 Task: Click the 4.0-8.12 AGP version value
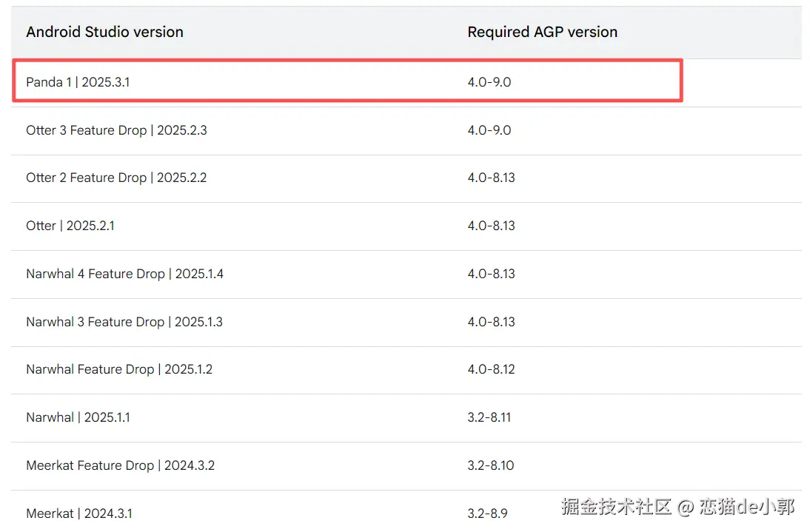coord(491,369)
